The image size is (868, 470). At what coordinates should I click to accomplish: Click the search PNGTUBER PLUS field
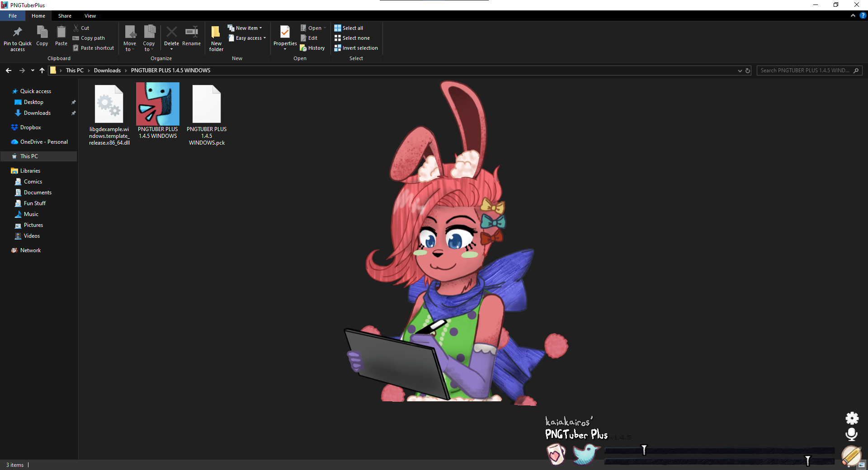809,70
